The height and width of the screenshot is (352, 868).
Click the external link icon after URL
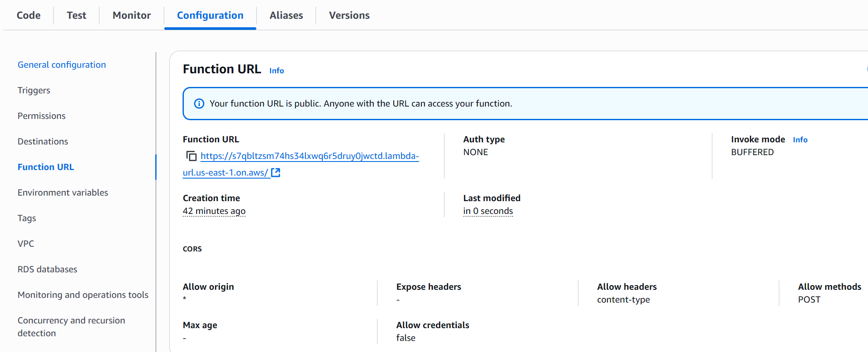point(276,173)
